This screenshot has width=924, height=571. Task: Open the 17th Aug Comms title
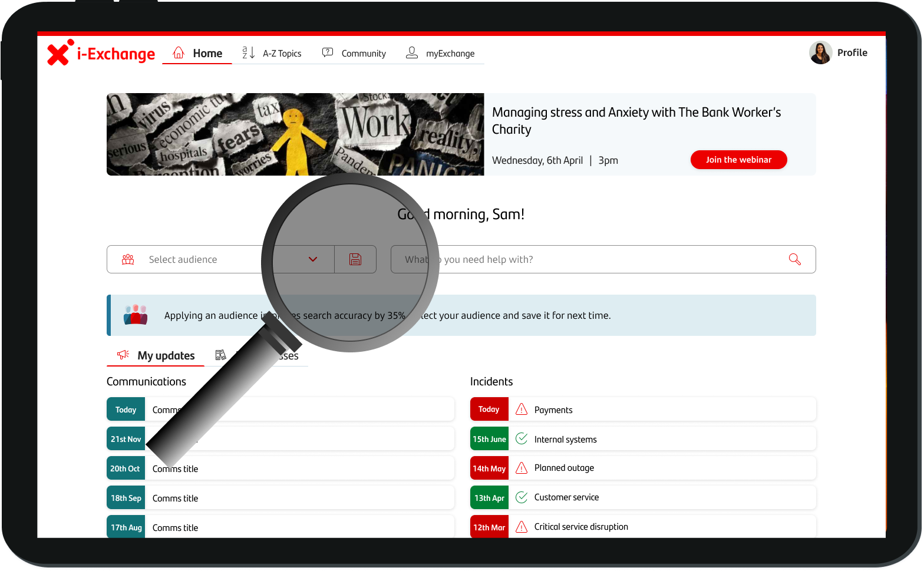click(280, 526)
